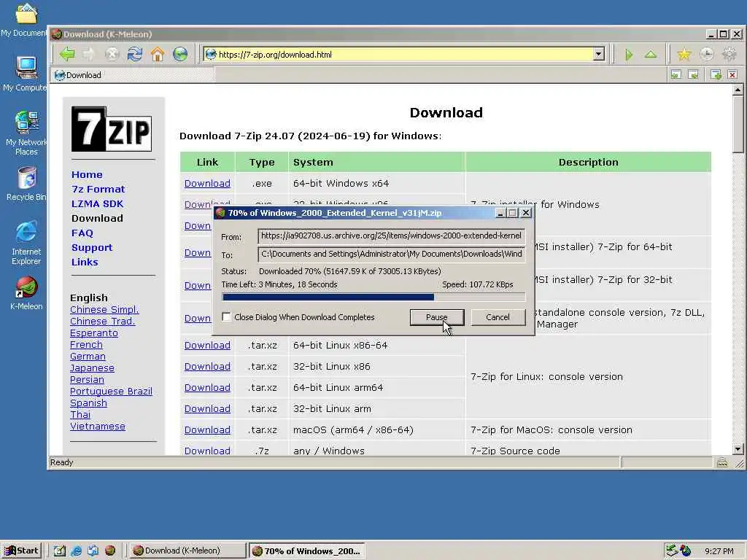Go to the Home page icon
The height and width of the screenshot is (560, 747).
(x=158, y=54)
